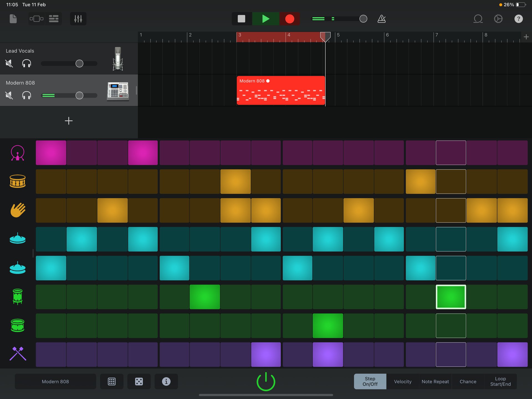This screenshot has width=532, height=399.
Task: Switch to Loop Start/End mode
Action: [500, 382]
